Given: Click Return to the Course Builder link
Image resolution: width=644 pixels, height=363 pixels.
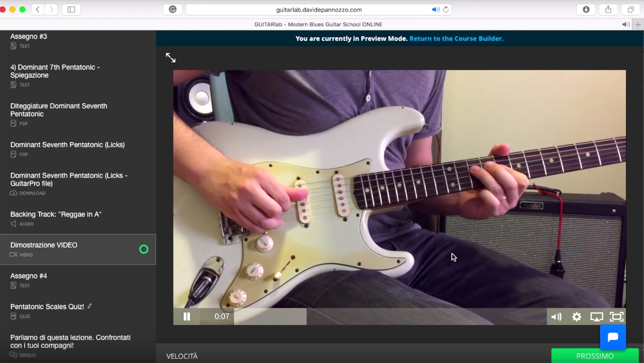Looking at the screenshot, I should pyautogui.click(x=456, y=39).
